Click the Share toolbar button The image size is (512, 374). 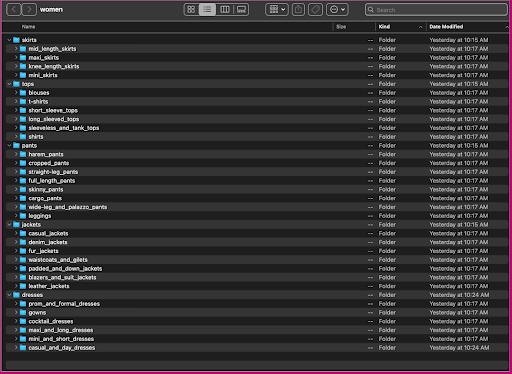[298, 9]
